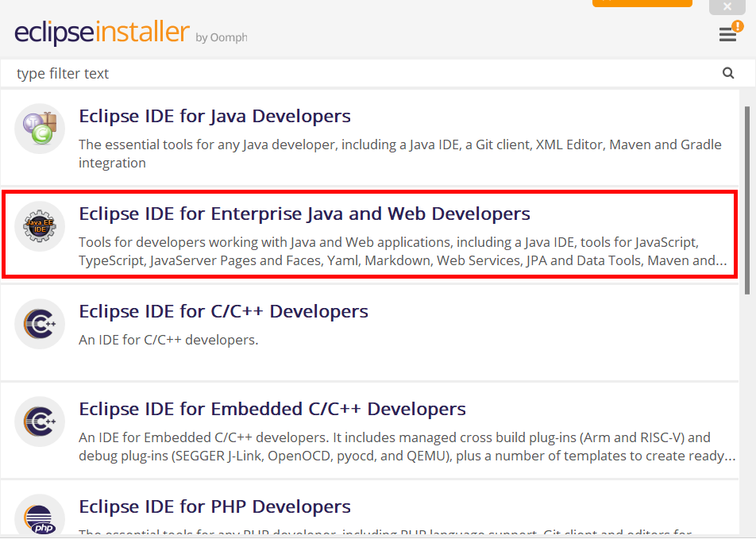
Task: Click the Embedded C/C++ Developers icon
Action: (x=40, y=422)
